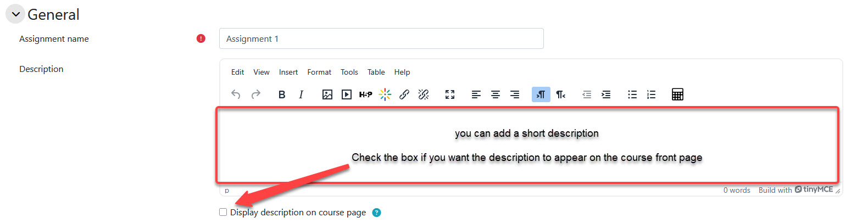Insert an image via toolbar icon
868x223 pixels.
[x=327, y=94]
